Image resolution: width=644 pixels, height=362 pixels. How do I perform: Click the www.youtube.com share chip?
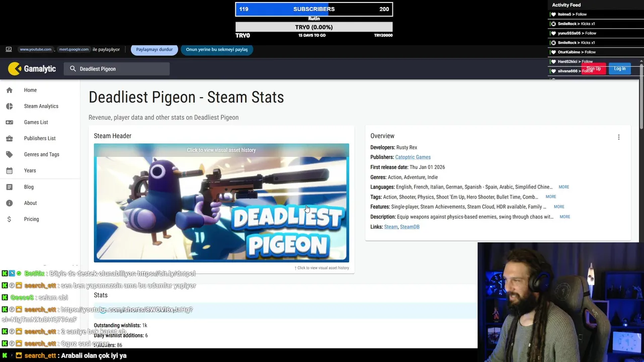(36, 49)
